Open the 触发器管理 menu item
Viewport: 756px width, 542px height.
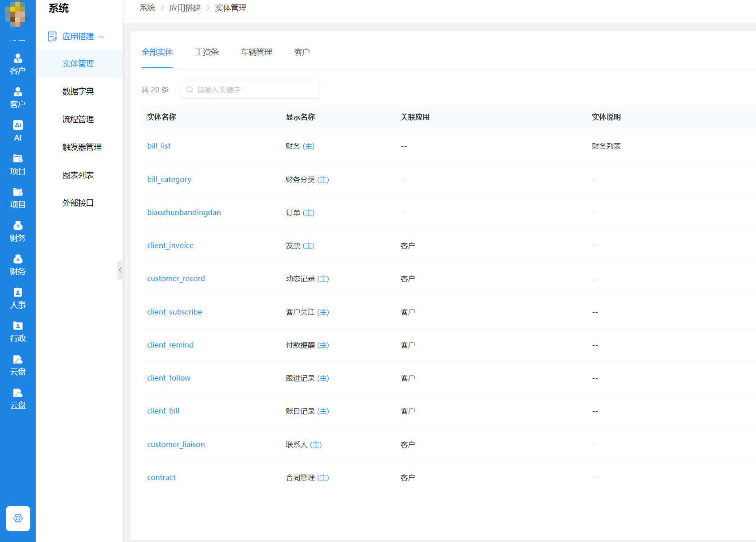[x=82, y=147]
